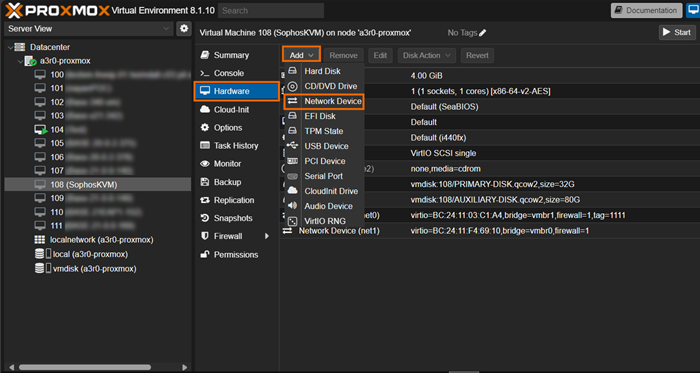Expand the Firewall submenu arrow
The width and height of the screenshot is (700, 373).
[267, 236]
